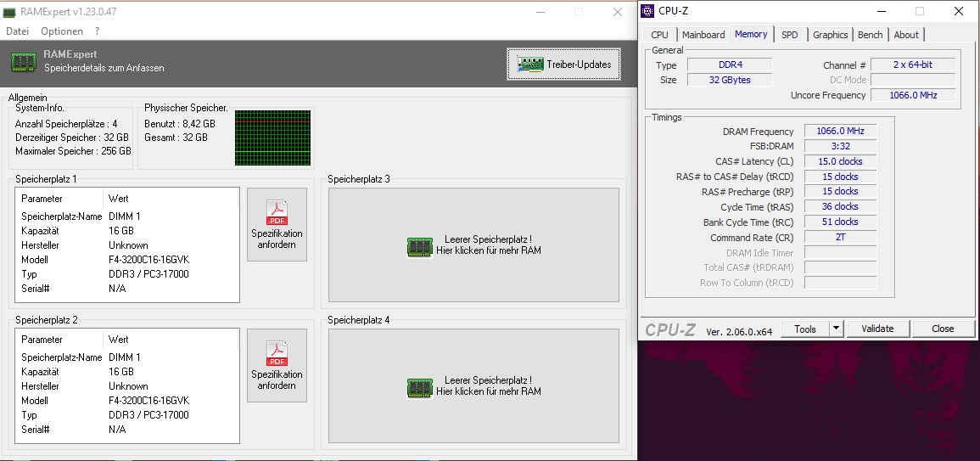Switch to Mainboard tab in CPU-Z

[703, 35]
